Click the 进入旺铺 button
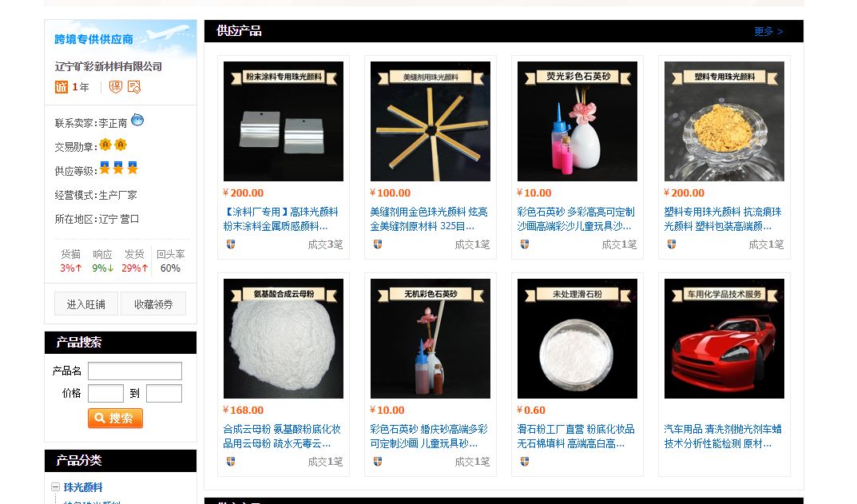Image resolution: width=857 pixels, height=504 pixels. point(85,304)
